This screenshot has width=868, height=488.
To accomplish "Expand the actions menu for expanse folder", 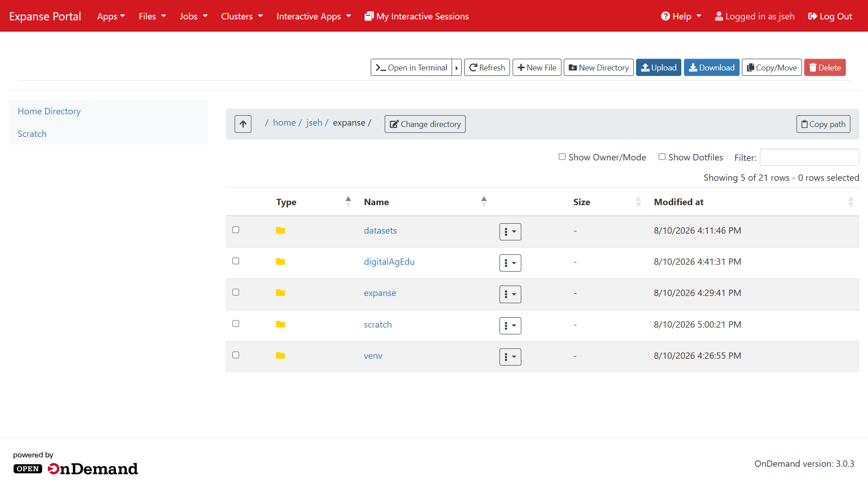I will click(x=510, y=294).
